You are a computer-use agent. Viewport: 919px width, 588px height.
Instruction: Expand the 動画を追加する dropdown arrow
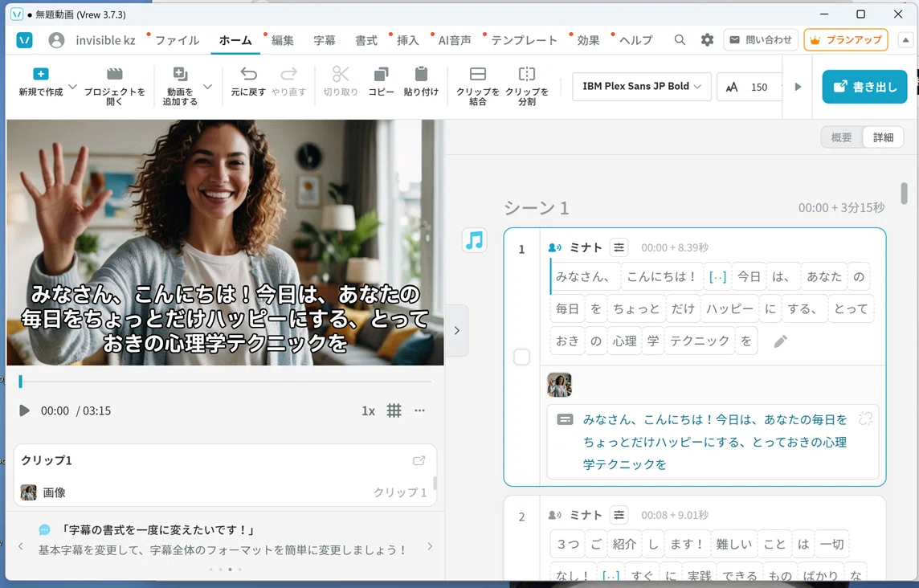[x=207, y=87]
